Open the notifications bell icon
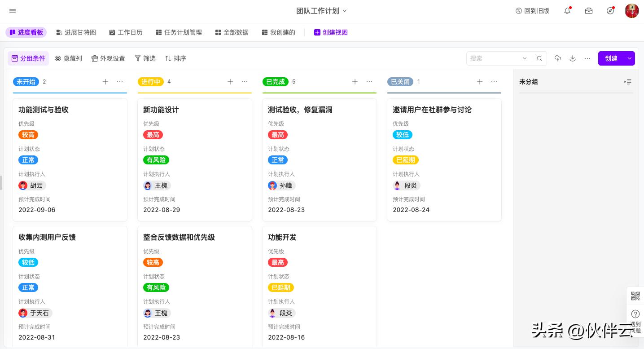This screenshot has height=349, width=644. (x=567, y=11)
